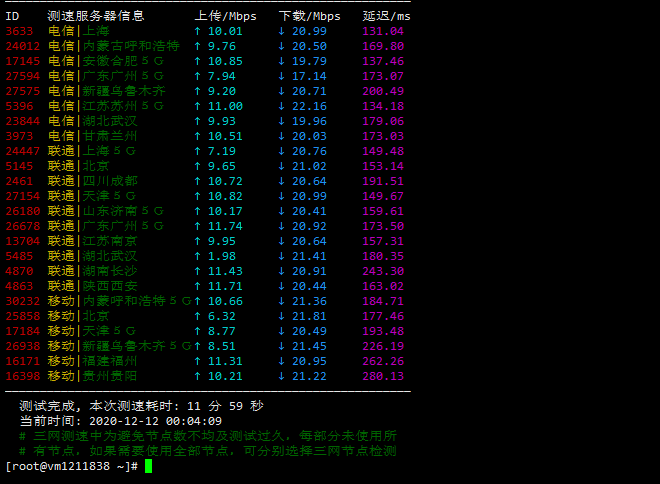Click the green terminal cursor block

148,466
